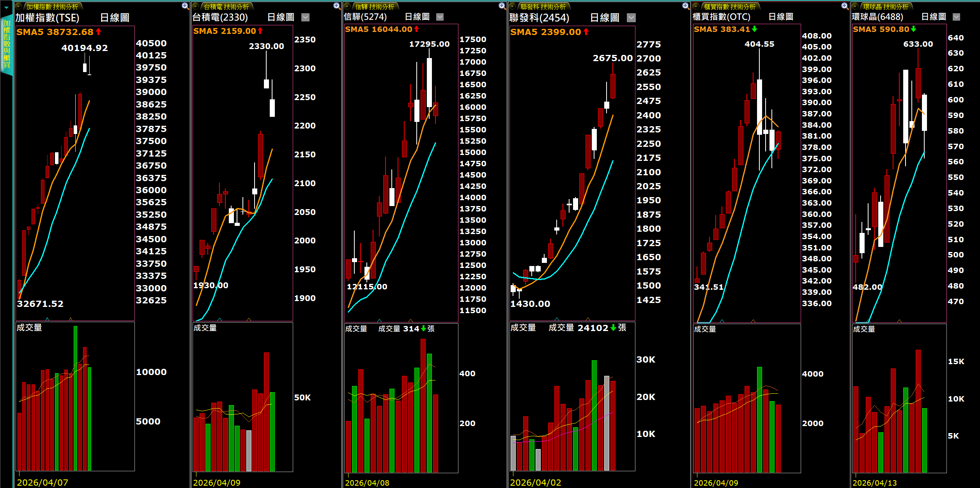Click the 成交量 label in 聯發科 volume pane

click(523, 328)
